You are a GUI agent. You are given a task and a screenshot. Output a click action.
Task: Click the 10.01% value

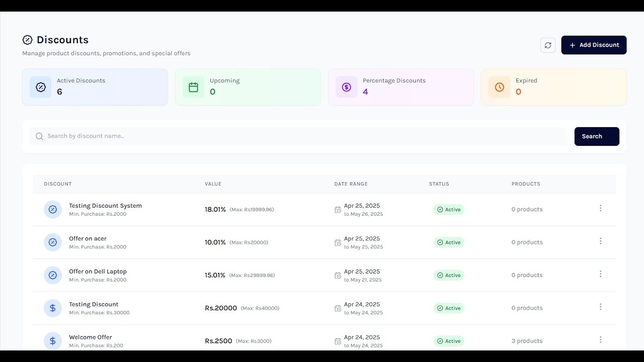tap(215, 242)
